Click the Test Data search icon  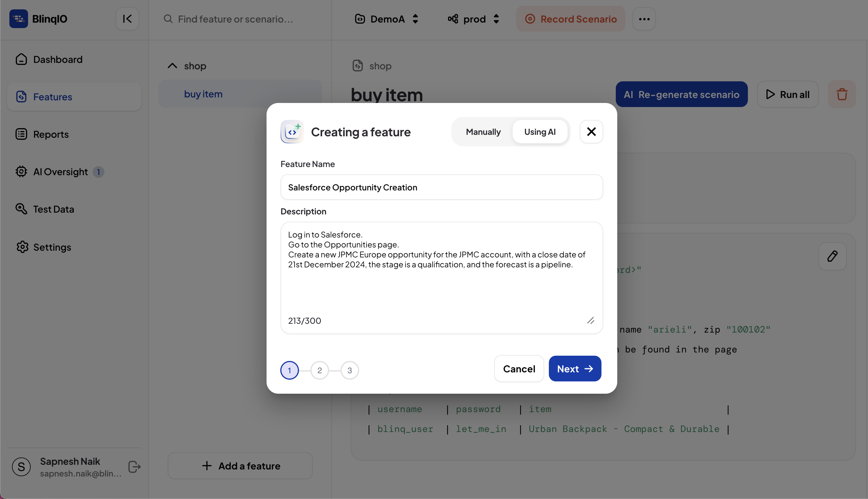21,209
